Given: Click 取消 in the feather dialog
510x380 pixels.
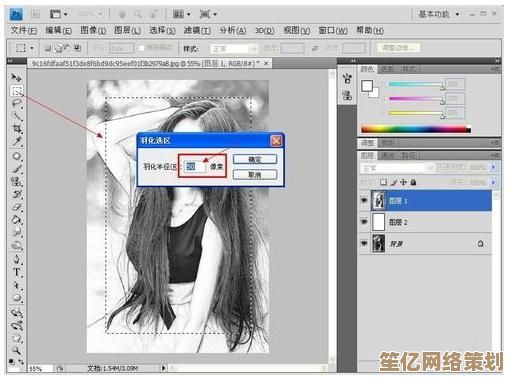Looking at the screenshot, I should [255, 175].
